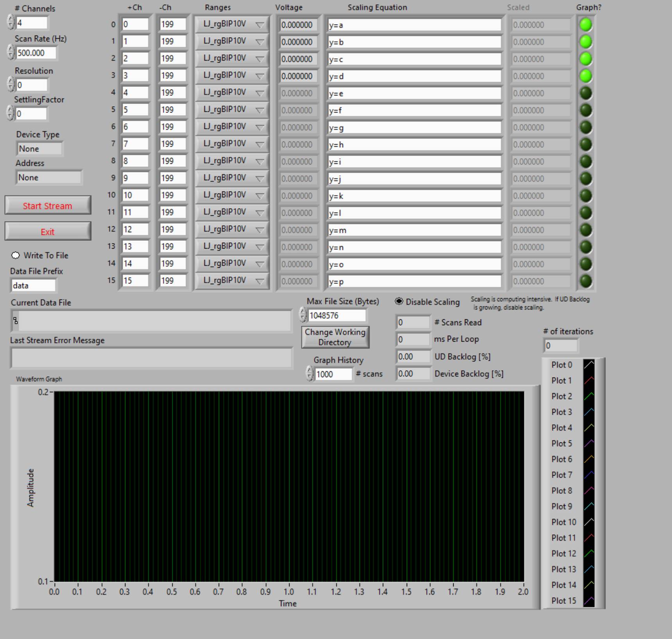The width and height of the screenshot is (672, 639).
Task: Click the Exit button
Action: click(48, 232)
